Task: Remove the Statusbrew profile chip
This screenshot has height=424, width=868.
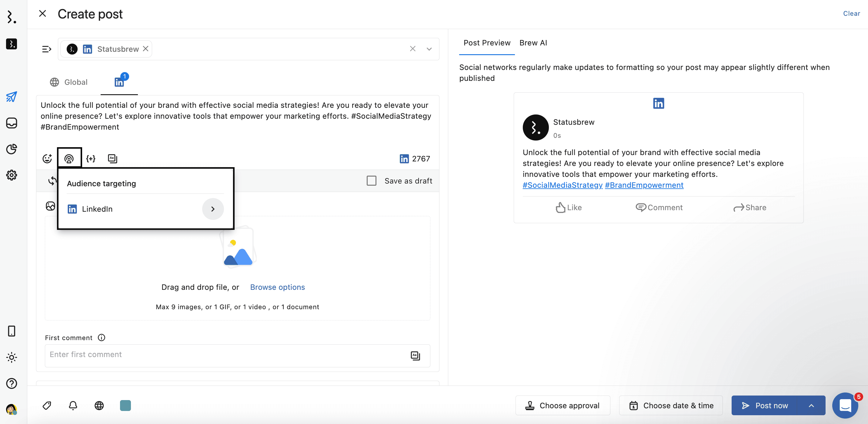Action: (x=145, y=49)
